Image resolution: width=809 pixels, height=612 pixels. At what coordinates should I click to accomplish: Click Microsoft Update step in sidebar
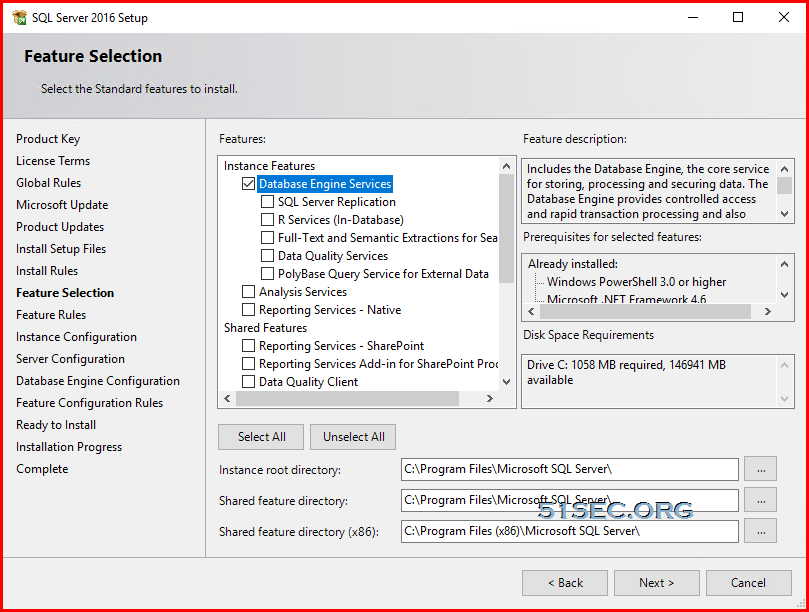[x=62, y=205]
